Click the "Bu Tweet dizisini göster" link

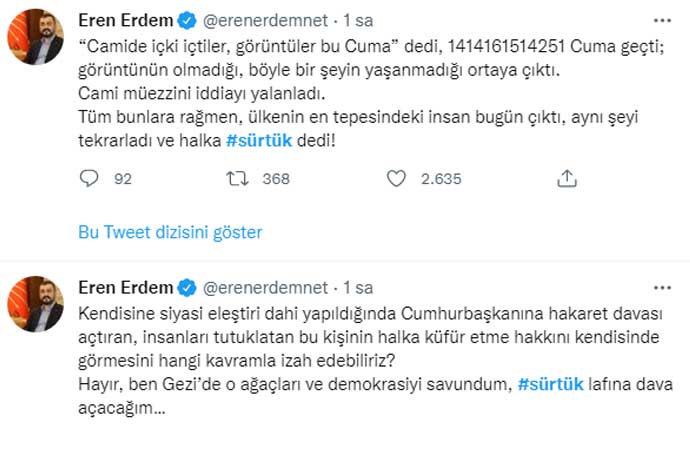click(x=170, y=232)
